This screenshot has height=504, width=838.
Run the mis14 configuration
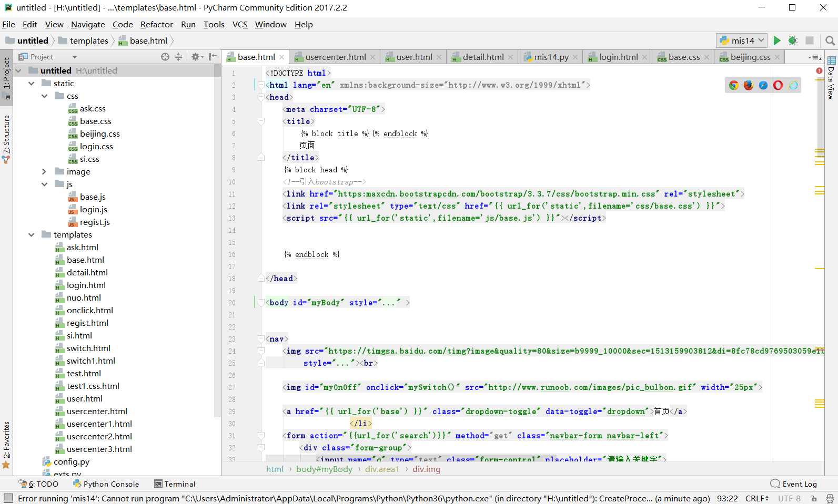tap(777, 40)
